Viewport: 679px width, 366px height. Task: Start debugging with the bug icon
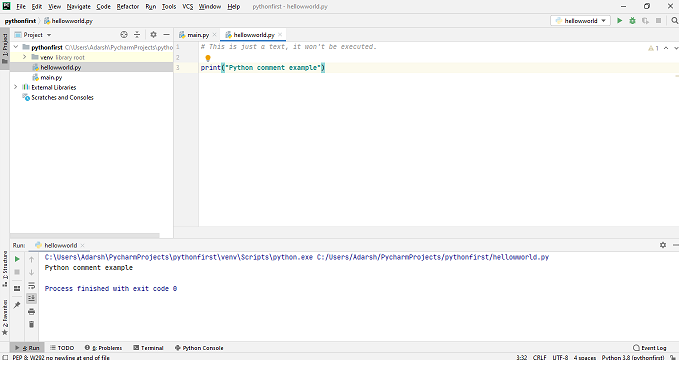click(x=632, y=20)
